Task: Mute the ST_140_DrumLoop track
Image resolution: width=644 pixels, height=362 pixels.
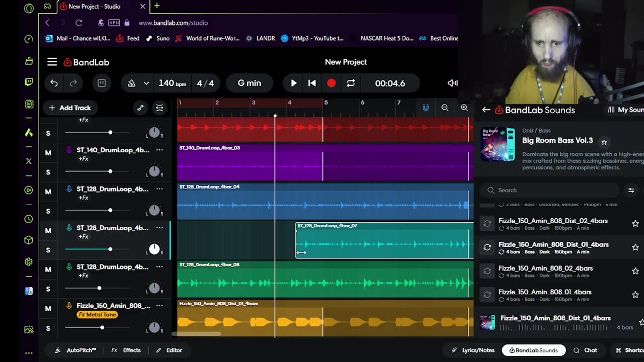Action: [48, 152]
